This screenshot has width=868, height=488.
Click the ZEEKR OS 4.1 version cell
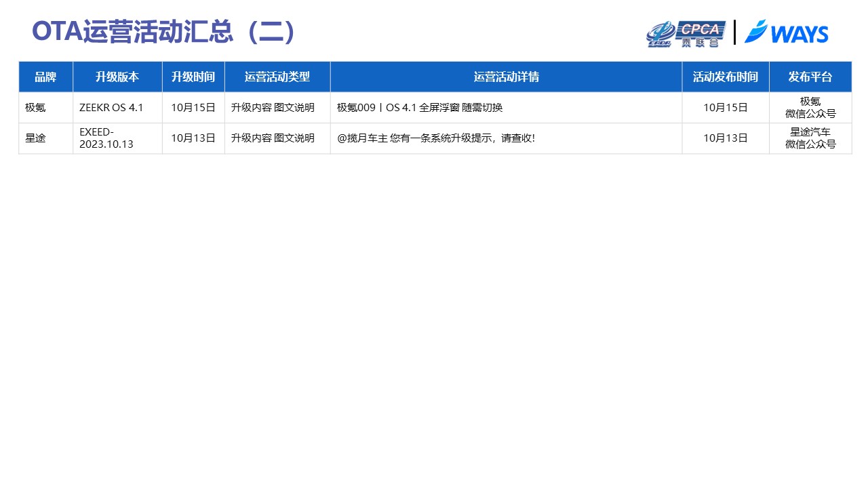pyautogui.click(x=117, y=107)
